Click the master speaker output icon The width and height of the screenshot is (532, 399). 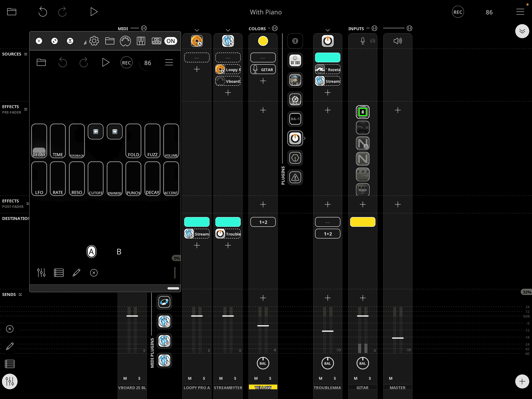398,41
